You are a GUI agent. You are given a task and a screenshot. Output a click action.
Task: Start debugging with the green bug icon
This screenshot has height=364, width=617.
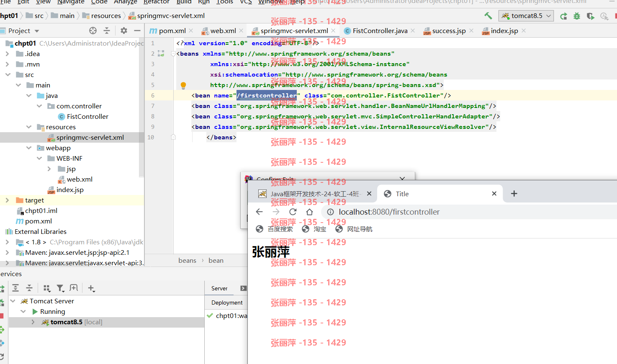pyautogui.click(x=577, y=16)
